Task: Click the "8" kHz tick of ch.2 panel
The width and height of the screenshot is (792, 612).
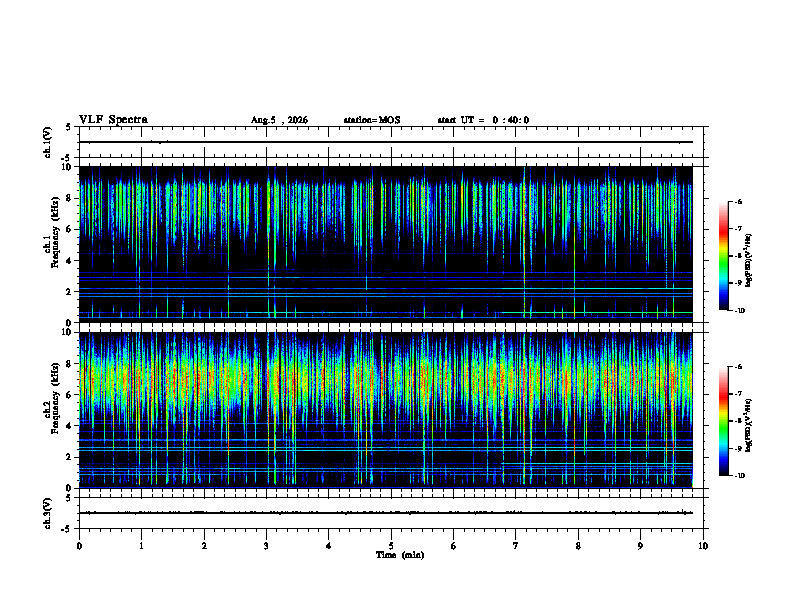Action: click(70, 364)
